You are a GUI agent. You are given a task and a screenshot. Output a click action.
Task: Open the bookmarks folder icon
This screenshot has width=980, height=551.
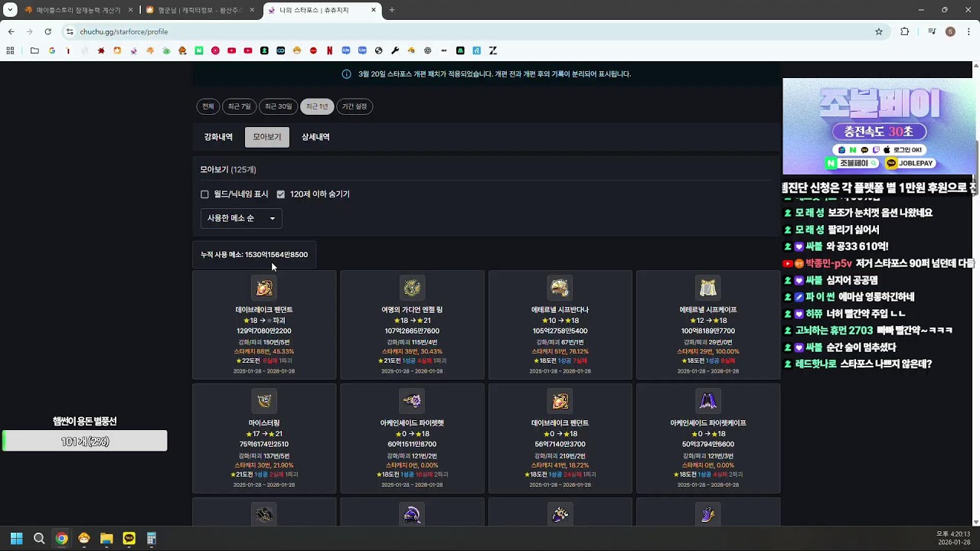(34, 51)
